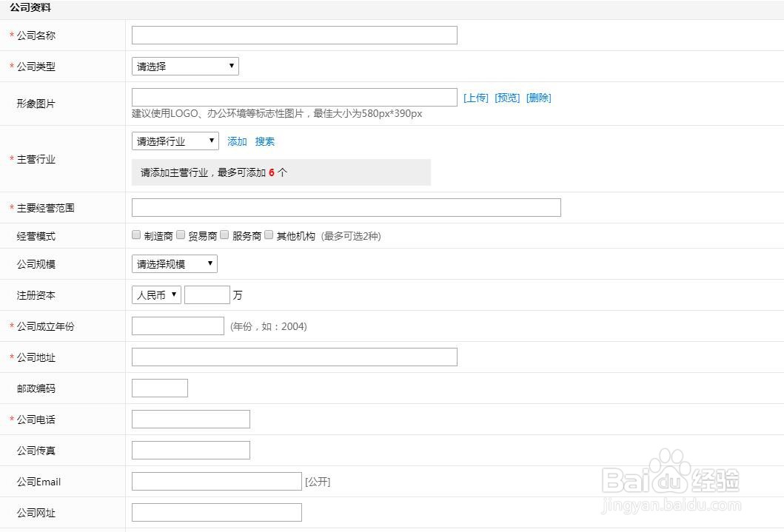Click the [预览] preview link
Image resolution: width=784 pixels, height=532 pixels.
[x=506, y=97]
